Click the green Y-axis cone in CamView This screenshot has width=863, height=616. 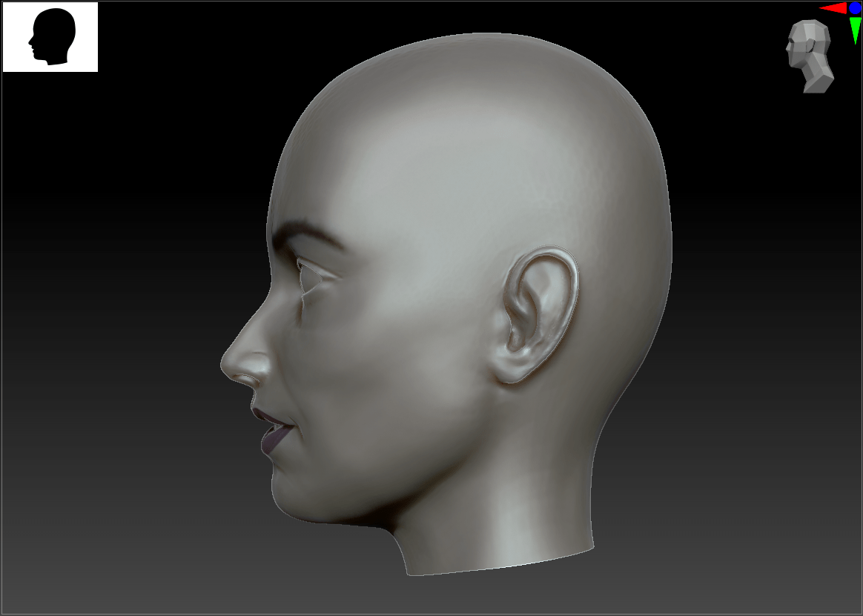855,30
